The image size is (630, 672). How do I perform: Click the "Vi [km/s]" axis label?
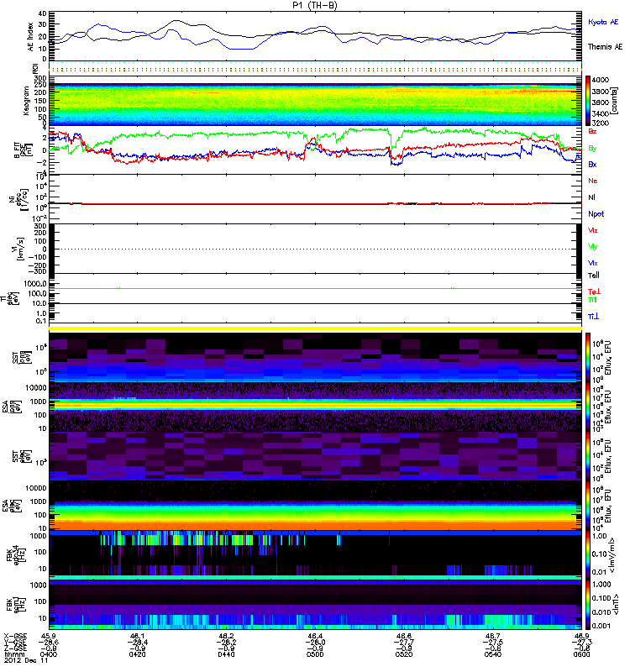[18, 249]
